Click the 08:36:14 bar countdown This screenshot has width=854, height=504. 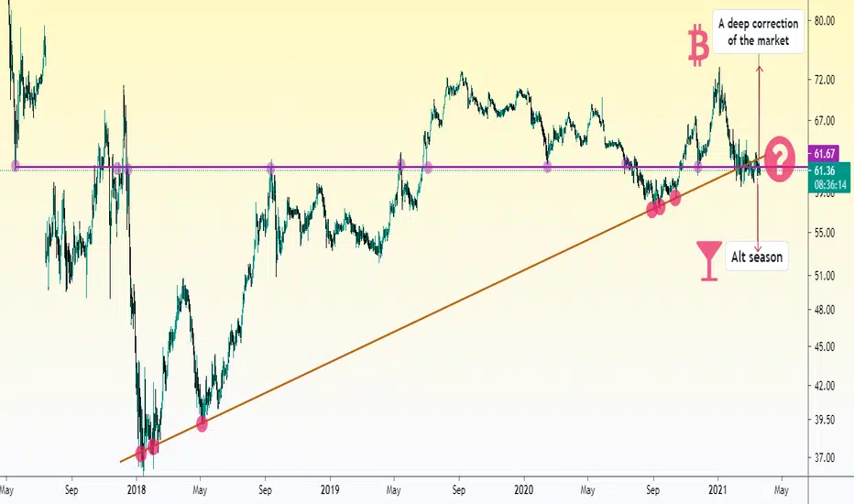[x=830, y=185]
